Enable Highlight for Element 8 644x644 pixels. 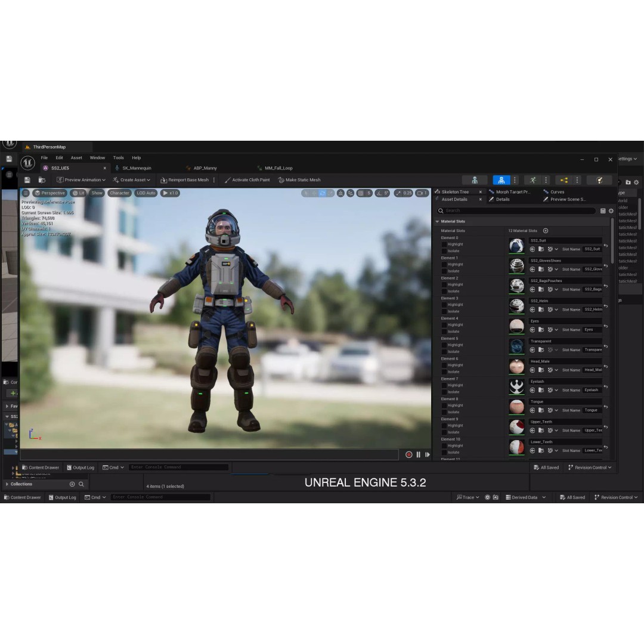point(444,405)
